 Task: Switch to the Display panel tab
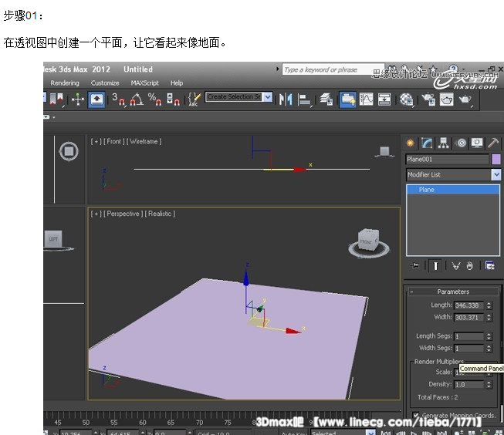pos(477,143)
